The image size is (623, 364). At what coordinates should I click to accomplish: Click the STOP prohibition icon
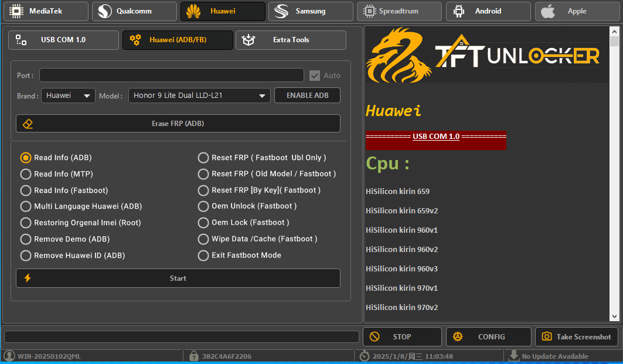(x=375, y=336)
